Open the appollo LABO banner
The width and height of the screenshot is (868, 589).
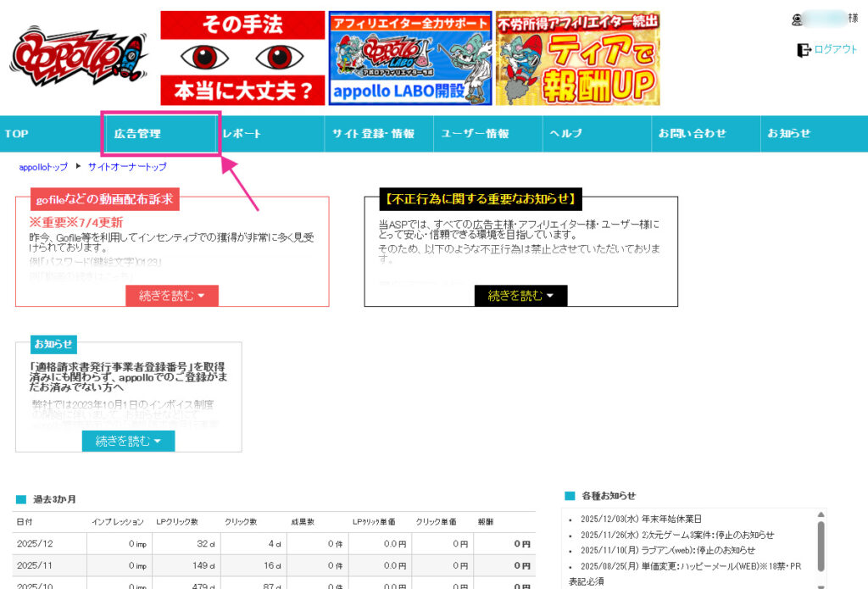410,58
